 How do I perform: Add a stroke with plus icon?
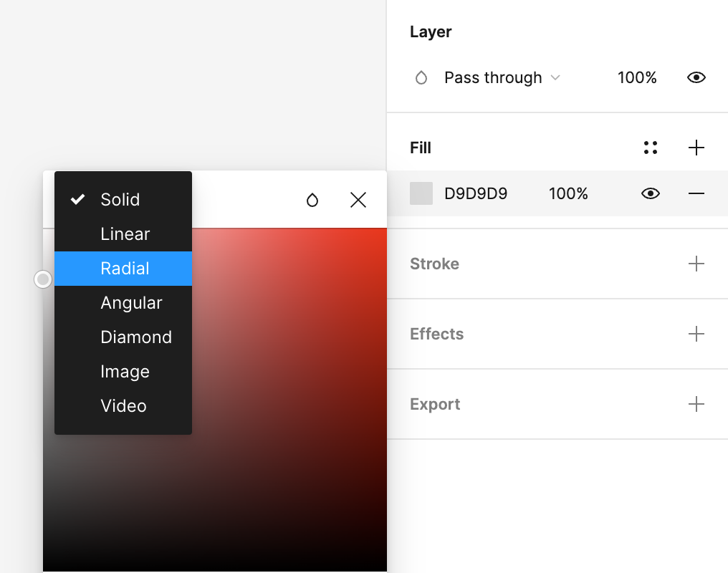coord(696,264)
